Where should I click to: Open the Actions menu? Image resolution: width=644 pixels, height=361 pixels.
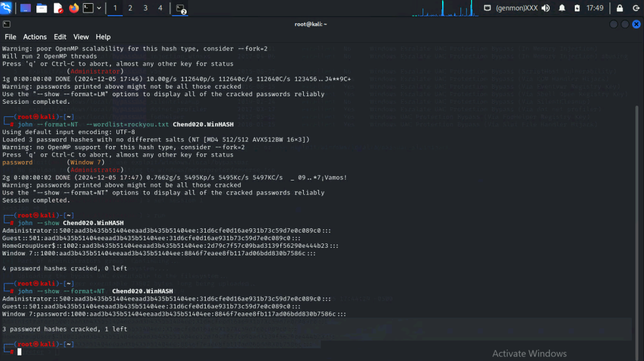click(35, 37)
